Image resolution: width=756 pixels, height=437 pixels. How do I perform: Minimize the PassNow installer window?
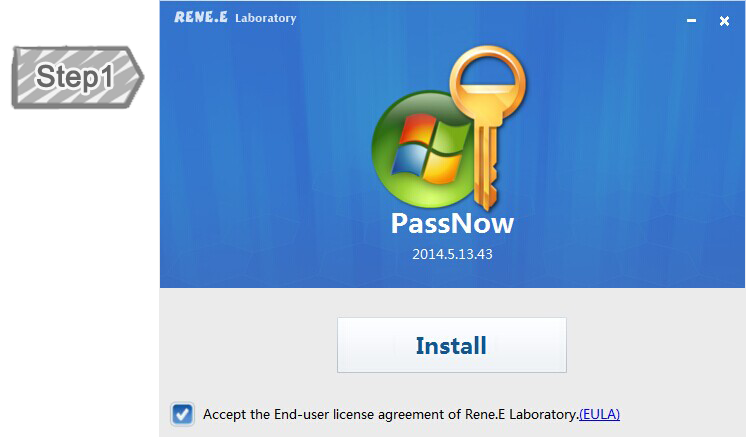(691, 20)
